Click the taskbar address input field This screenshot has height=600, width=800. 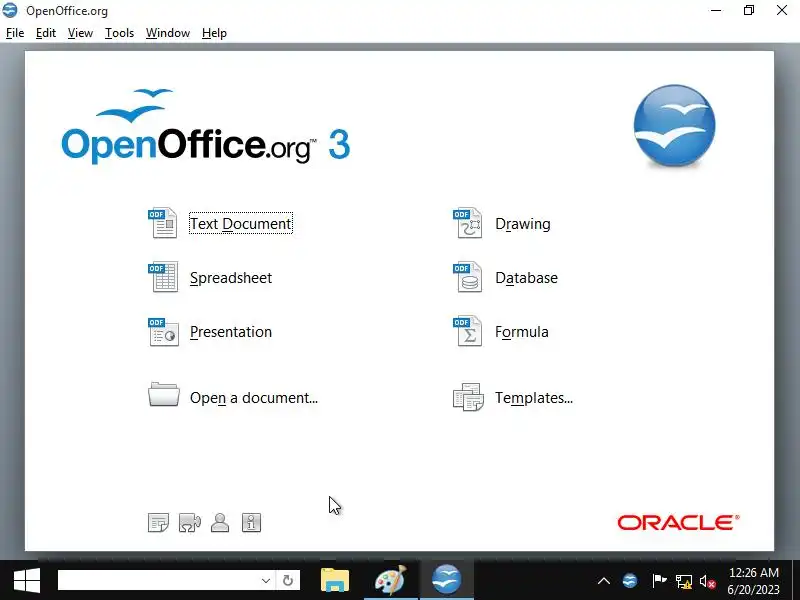click(x=159, y=580)
